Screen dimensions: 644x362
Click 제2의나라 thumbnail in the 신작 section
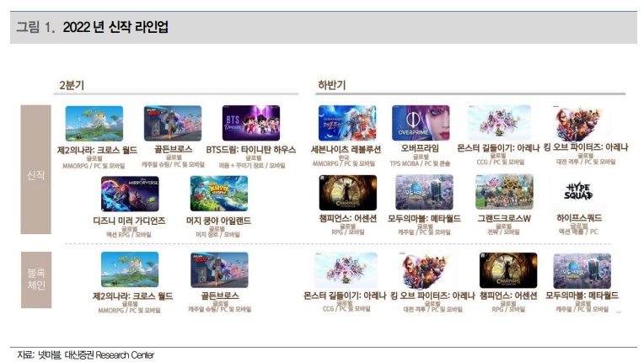pos(94,124)
